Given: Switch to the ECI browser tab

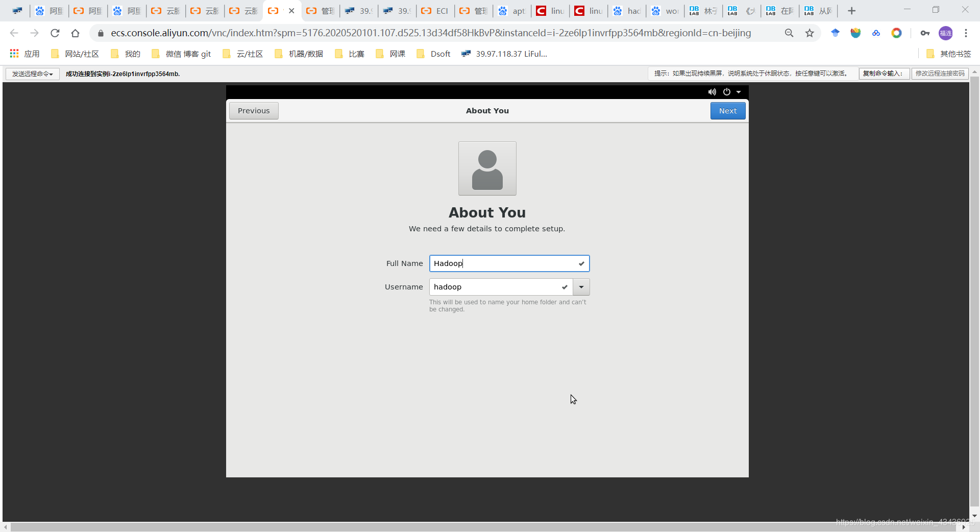Looking at the screenshot, I should pyautogui.click(x=434, y=11).
